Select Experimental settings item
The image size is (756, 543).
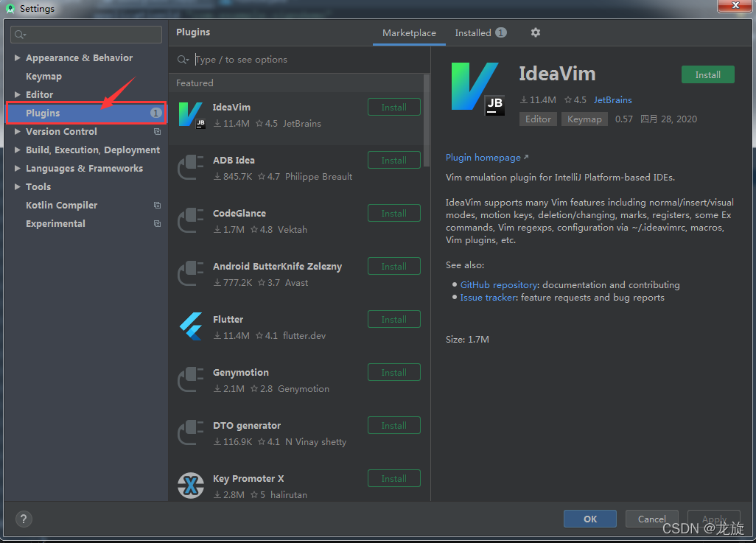coord(55,224)
